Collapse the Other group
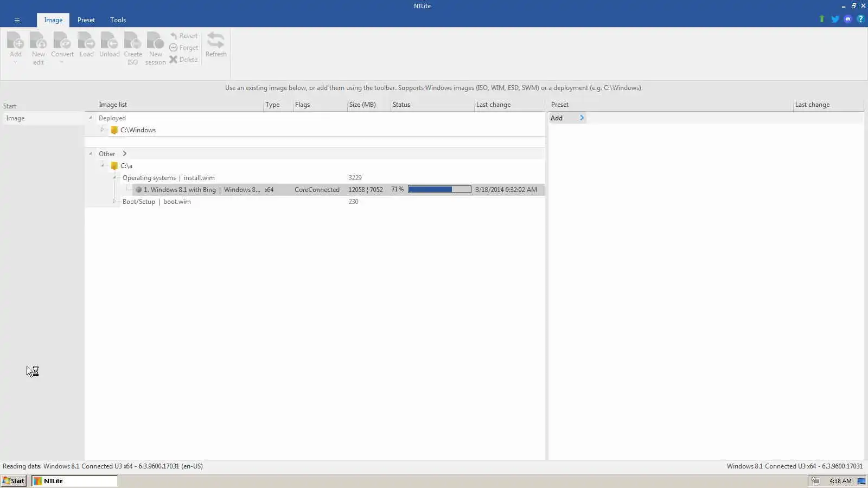This screenshot has height=488, width=868. pyautogui.click(x=91, y=154)
